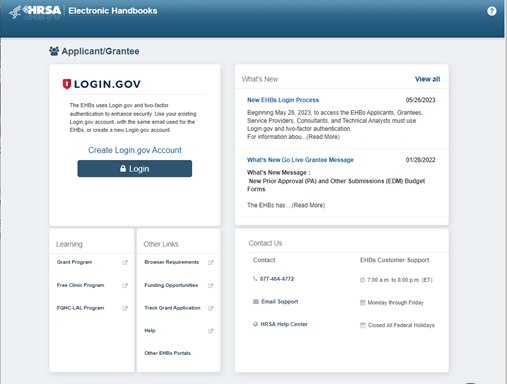This screenshot has width=507, height=384.
Task: Click the clock icon beside support hours
Action: (362, 280)
